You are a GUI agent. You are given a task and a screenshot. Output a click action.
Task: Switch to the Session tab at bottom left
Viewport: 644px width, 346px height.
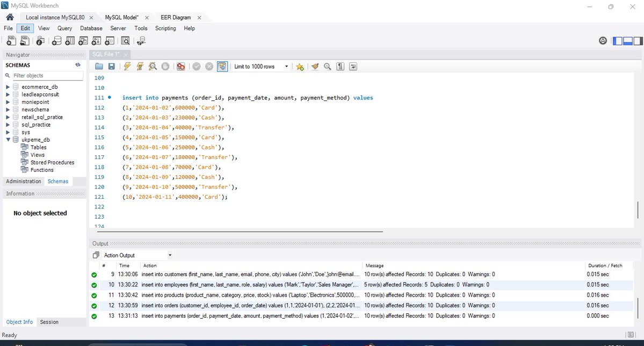pos(48,322)
